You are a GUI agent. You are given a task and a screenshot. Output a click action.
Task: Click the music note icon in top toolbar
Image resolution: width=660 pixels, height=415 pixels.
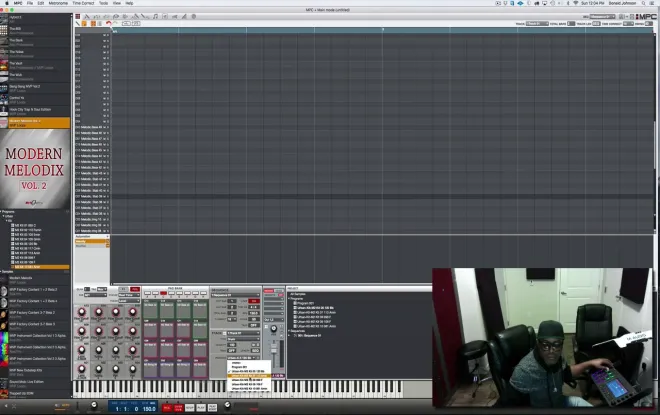click(x=155, y=16)
